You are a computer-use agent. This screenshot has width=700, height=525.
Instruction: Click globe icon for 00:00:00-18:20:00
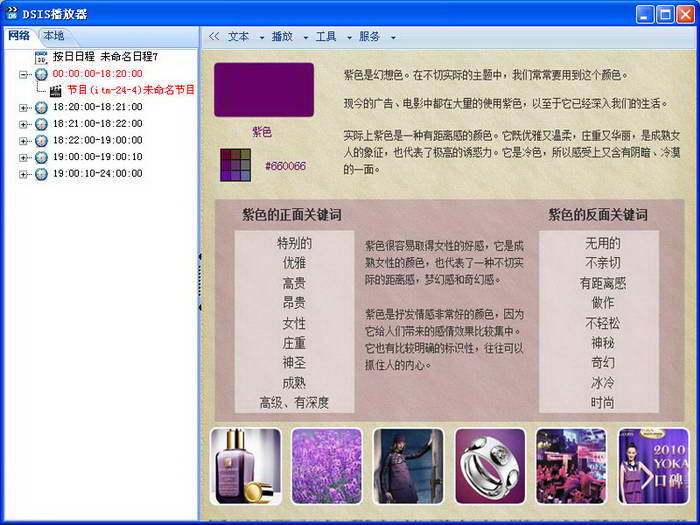[41, 75]
